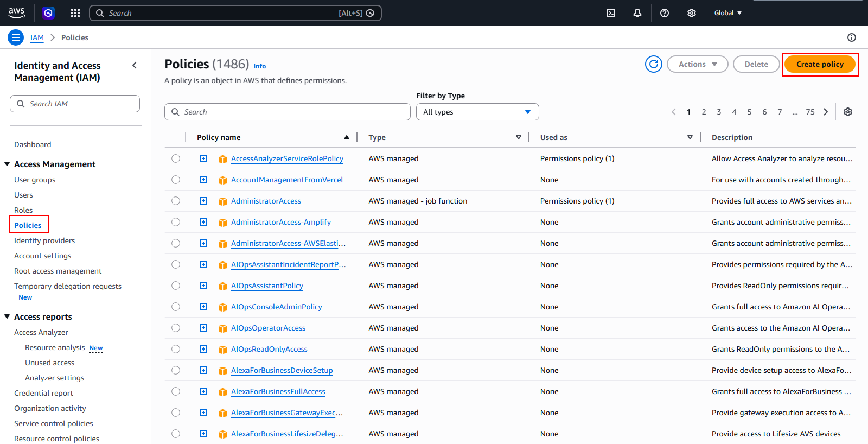Open the AdministratorAccess policy link

[x=266, y=201]
